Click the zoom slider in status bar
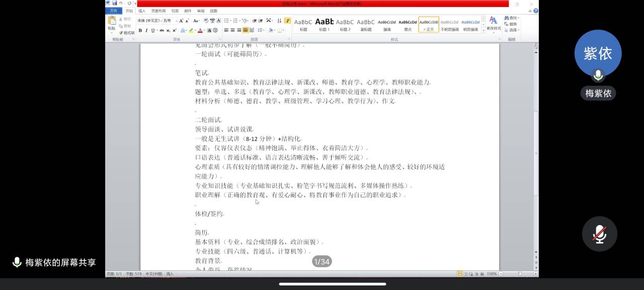644x290 pixels. point(520,274)
